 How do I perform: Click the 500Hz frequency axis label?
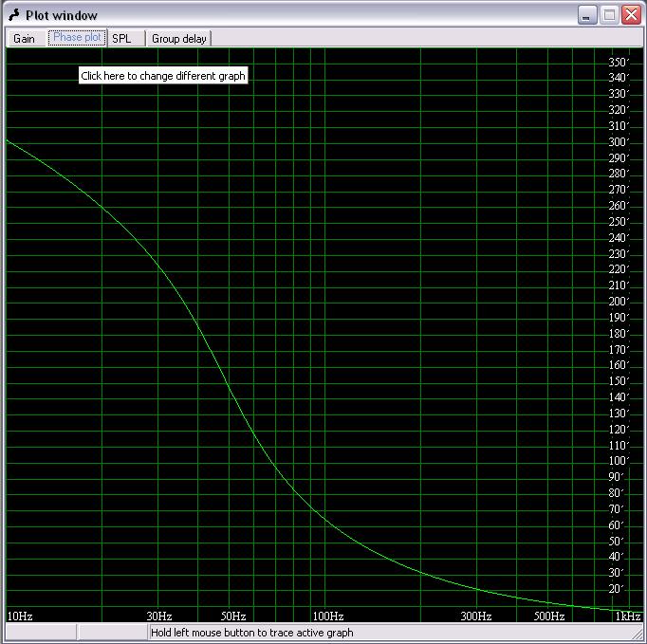click(x=549, y=616)
